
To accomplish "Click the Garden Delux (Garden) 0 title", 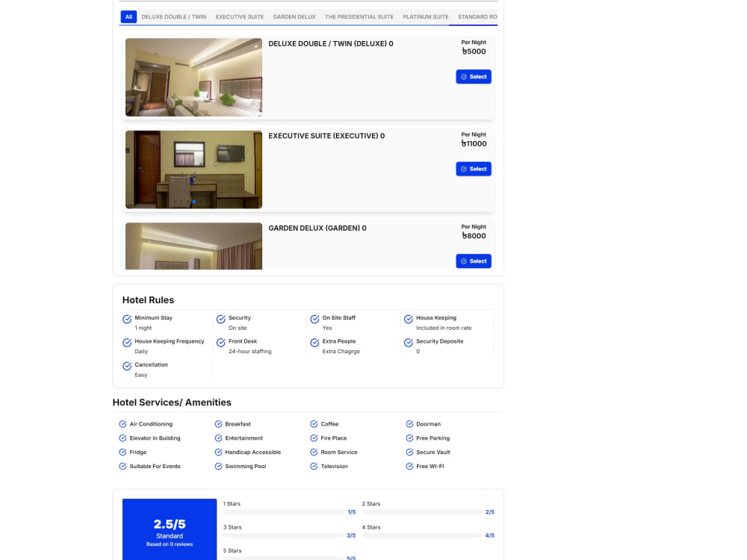I will 317,228.
